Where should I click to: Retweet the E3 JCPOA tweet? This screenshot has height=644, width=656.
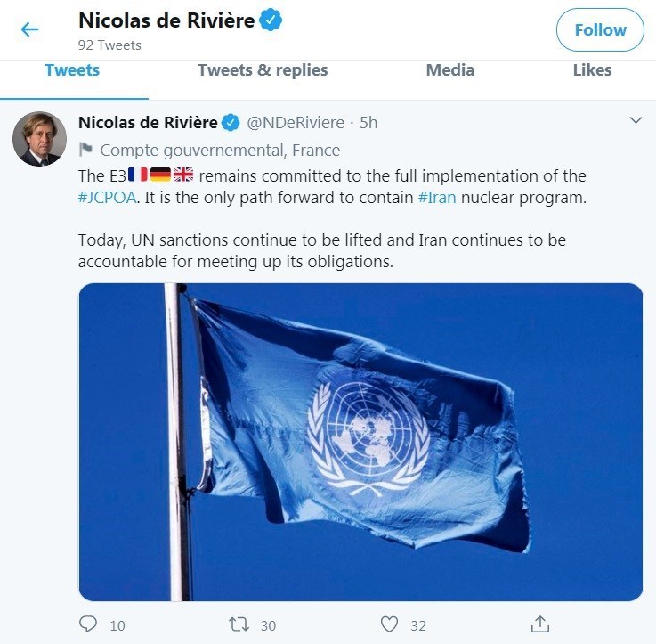[x=239, y=624]
